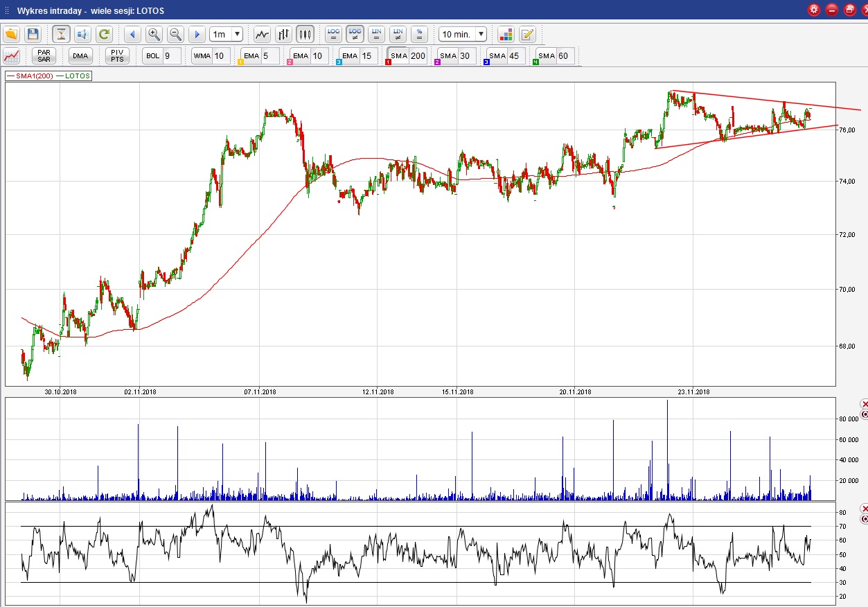
Task: Click the DMA indicator button
Action: click(x=80, y=56)
